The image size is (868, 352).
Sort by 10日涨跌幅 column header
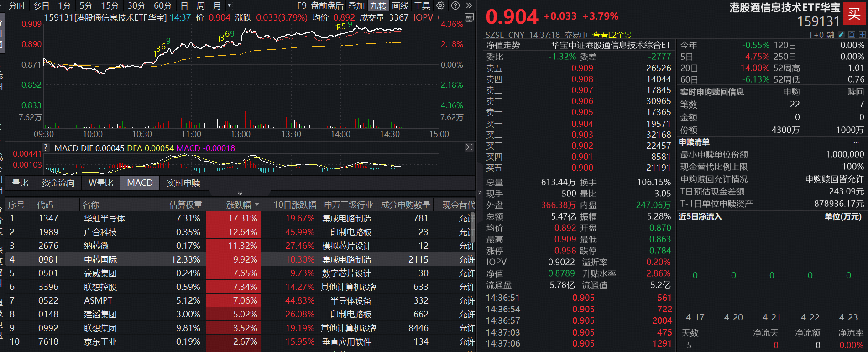pyautogui.click(x=295, y=205)
